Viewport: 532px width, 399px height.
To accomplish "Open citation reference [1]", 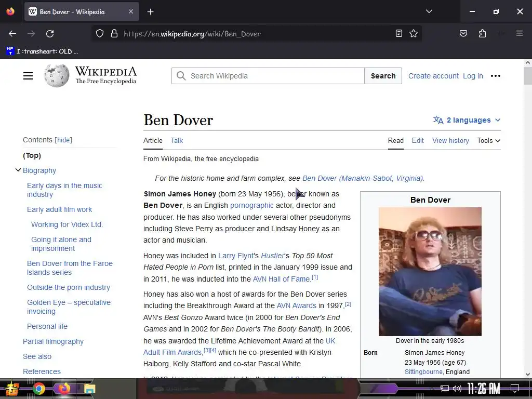I will [315, 277].
